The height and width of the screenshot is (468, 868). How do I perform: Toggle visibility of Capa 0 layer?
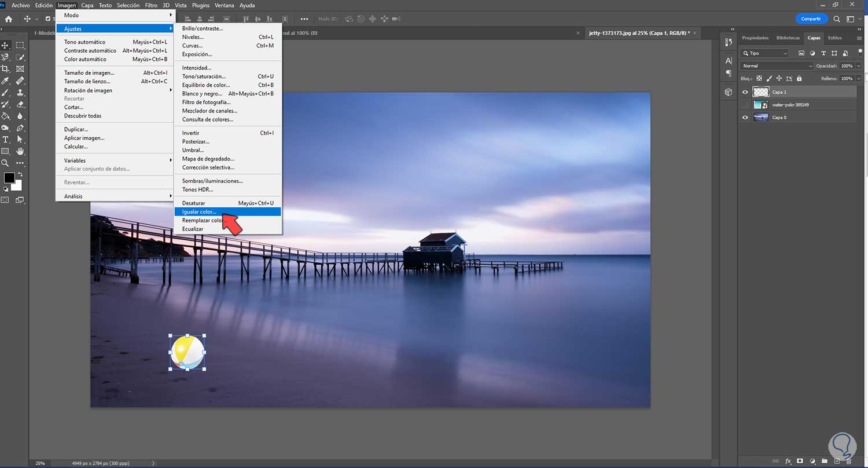click(x=745, y=118)
